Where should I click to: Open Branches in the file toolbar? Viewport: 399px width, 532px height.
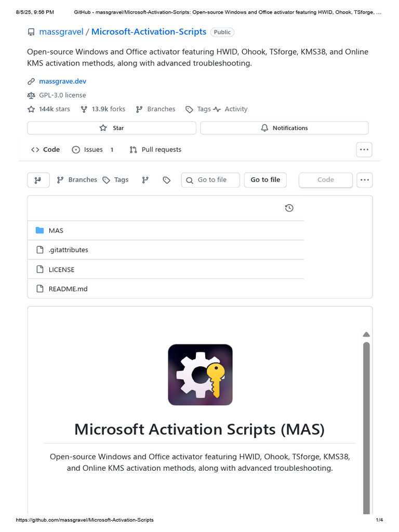[83, 180]
